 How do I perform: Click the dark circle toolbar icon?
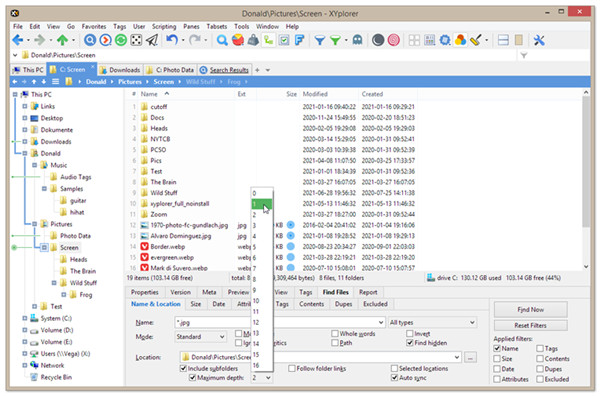378,40
